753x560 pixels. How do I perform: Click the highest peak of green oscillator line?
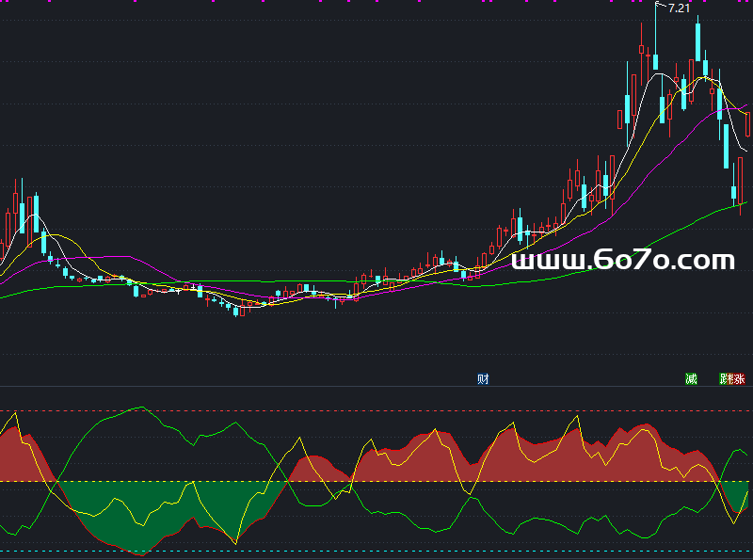141,408
